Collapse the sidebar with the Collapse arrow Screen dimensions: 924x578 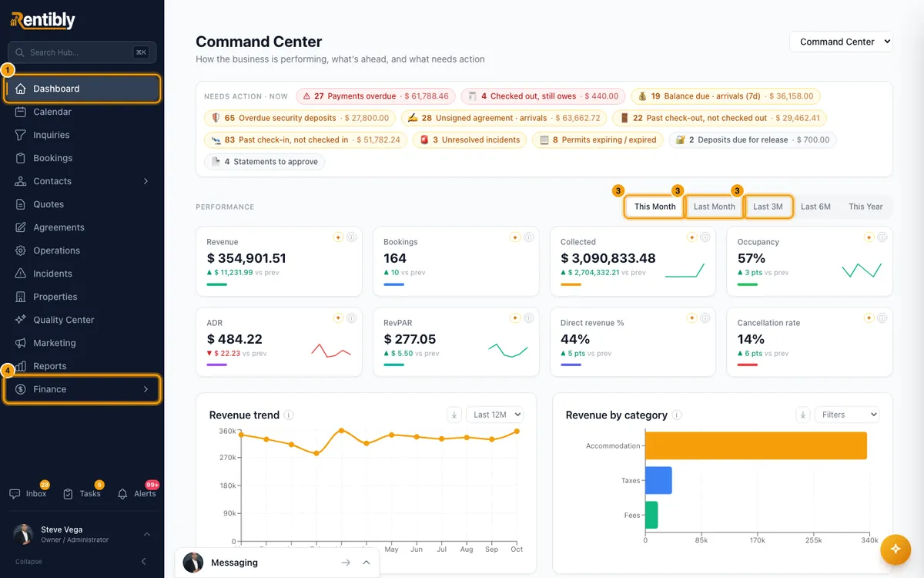144,562
